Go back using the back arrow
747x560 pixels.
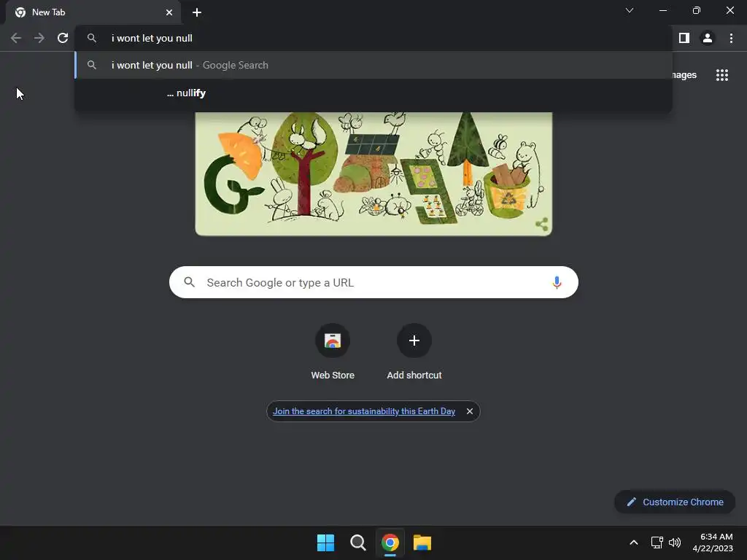pos(16,38)
